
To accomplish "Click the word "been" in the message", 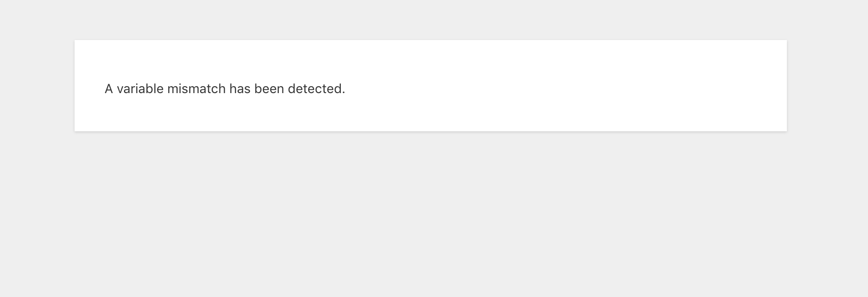I will tap(269, 88).
